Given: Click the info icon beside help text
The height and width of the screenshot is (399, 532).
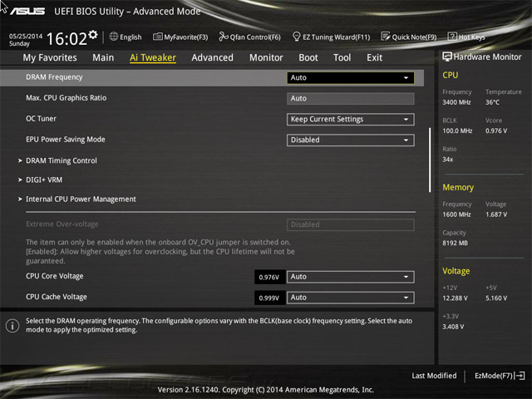Looking at the screenshot, I should [x=12, y=326].
